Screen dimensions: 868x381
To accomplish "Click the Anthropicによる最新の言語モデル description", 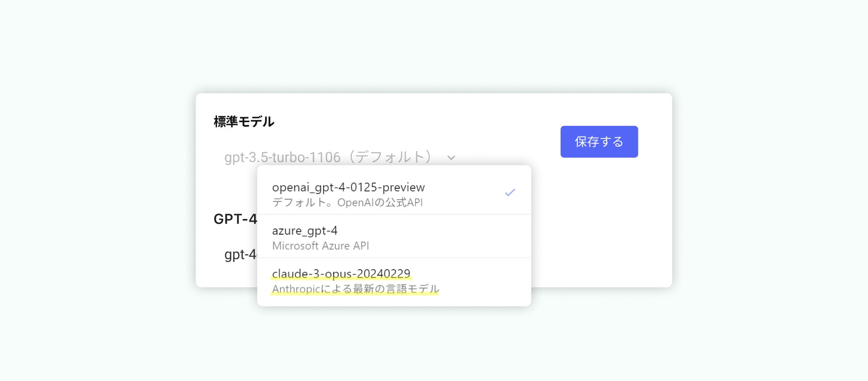I will point(355,289).
